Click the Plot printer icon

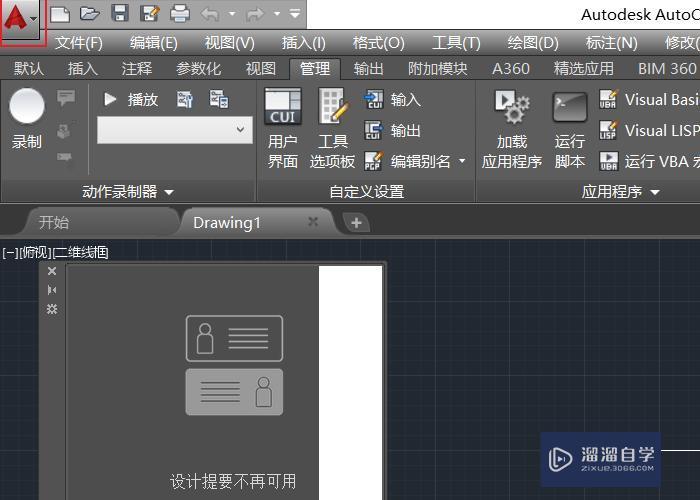click(180, 14)
